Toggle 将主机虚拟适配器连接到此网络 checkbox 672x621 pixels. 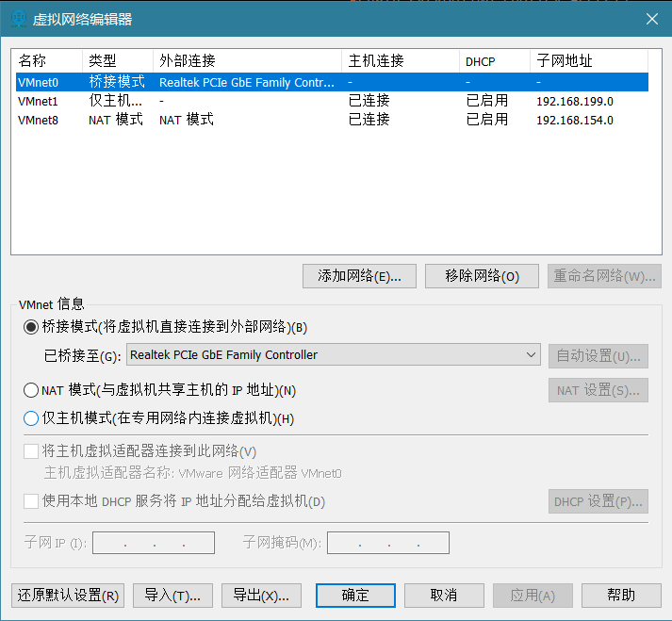[31, 451]
